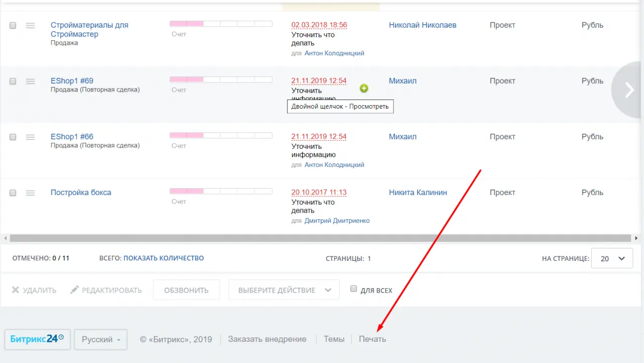
Task: Open the row menu icon for Стройматериалы для Строймастер
Action: pyautogui.click(x=30, y=25)
